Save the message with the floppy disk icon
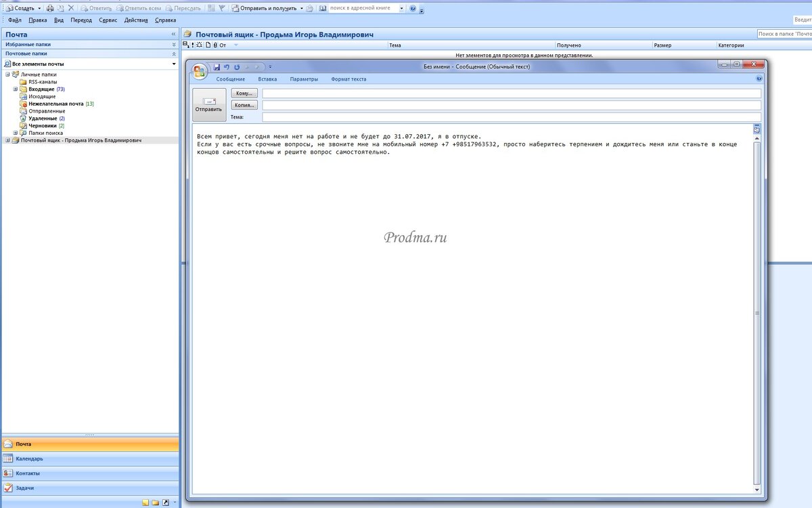 point(217,66)
